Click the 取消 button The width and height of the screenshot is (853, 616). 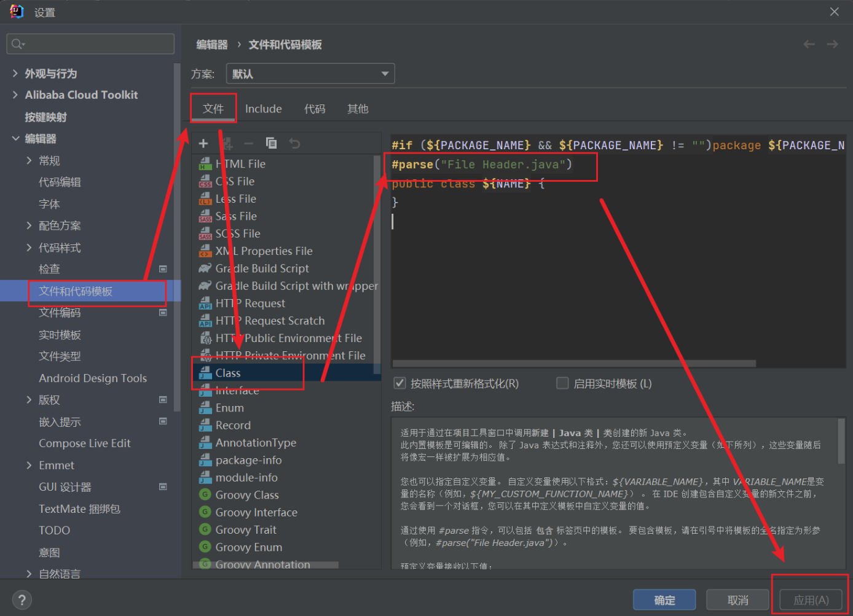pos(737,600)
